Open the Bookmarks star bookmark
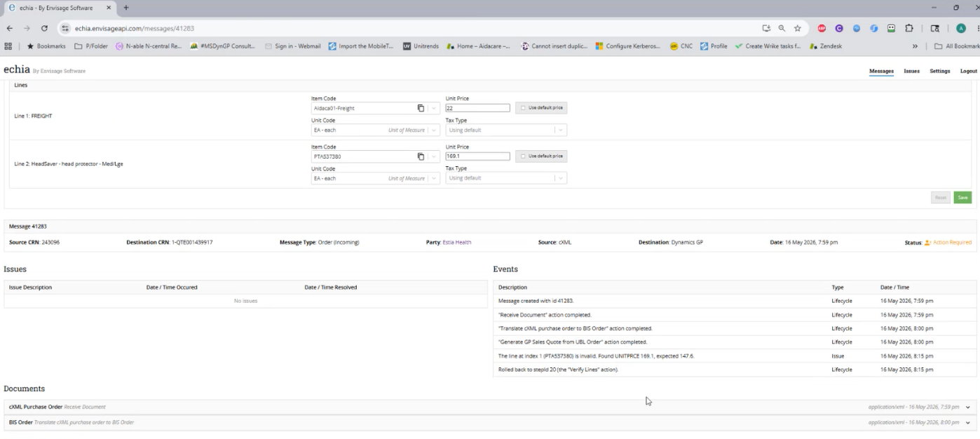The width and height of the screenshot is (980, 439). click(47, 46)
